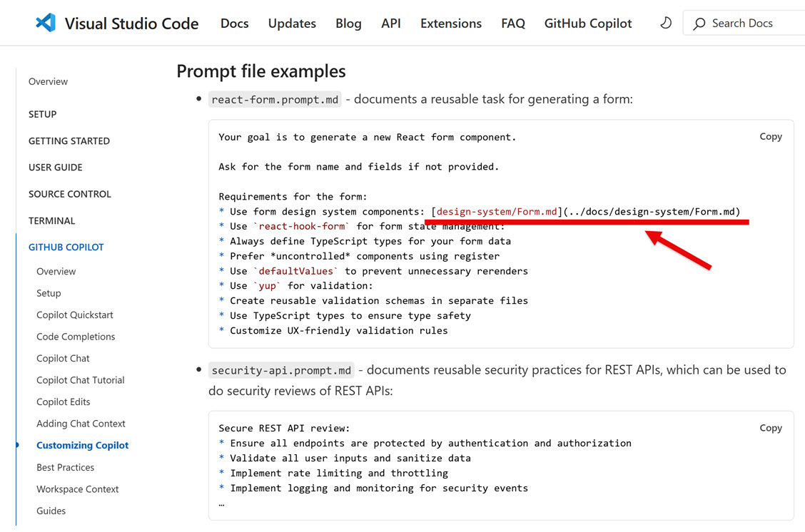
Task: Open the FAQ menu item
Action: click(x=513, y=24)
